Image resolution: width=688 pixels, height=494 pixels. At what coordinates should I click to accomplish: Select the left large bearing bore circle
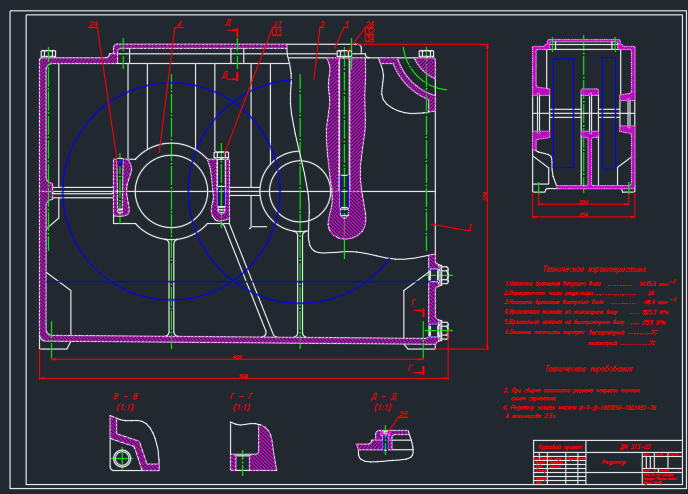172,190
